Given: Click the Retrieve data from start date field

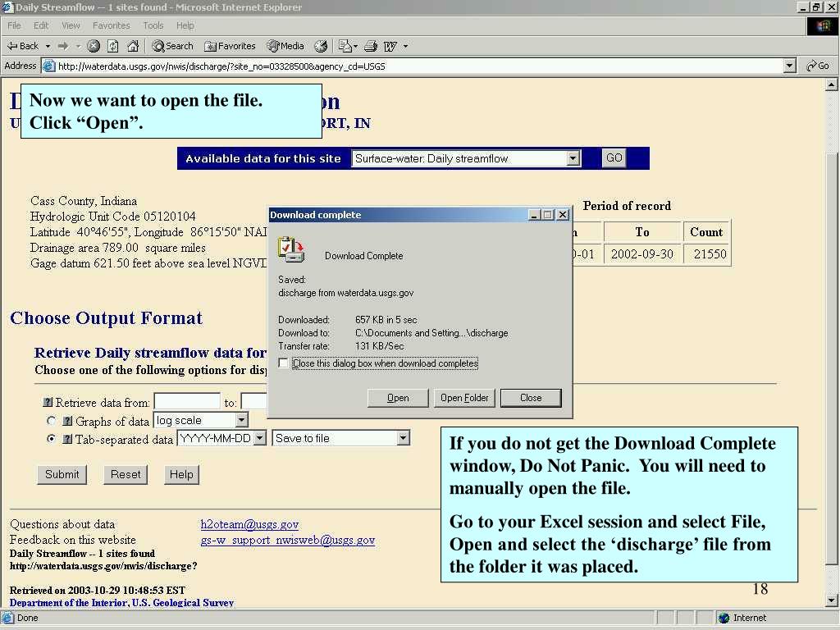Looking at the screenshot, I should pos(187,400).
